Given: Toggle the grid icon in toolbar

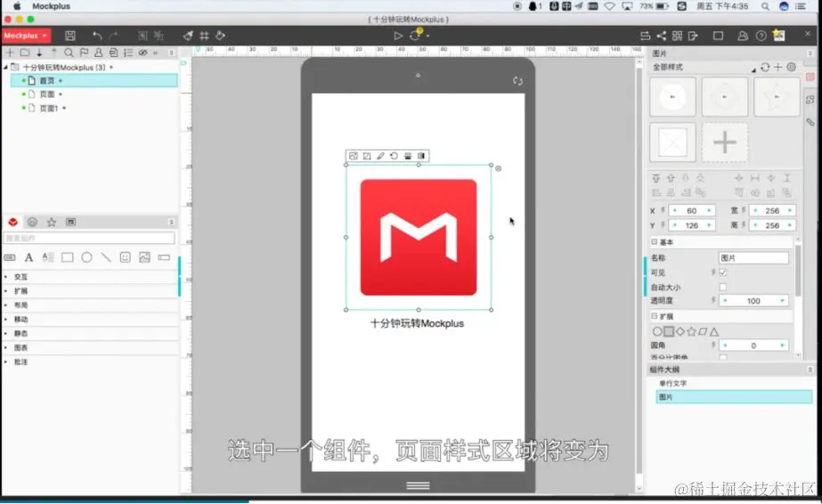Looking at the screenshot, I should click(x=204, y=36).
